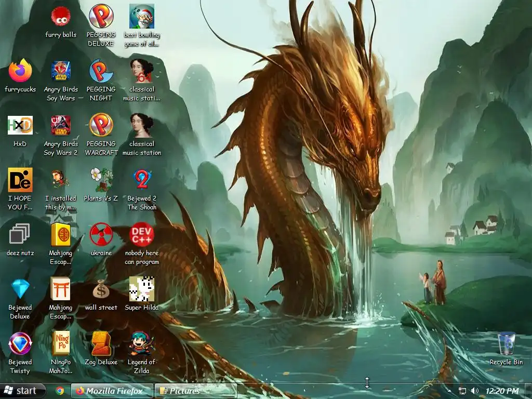Open the 'I installed this by m...' icon

(61, 180)
